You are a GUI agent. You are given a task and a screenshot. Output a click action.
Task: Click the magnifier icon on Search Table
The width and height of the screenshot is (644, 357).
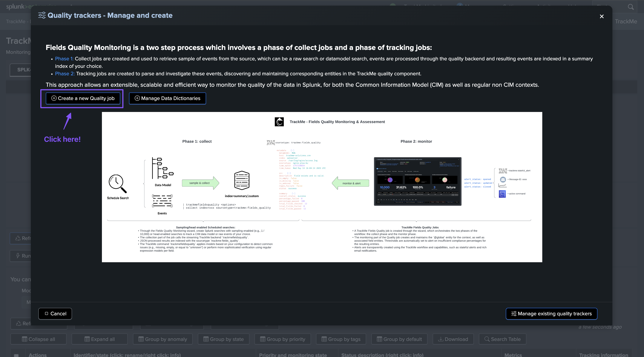487,339
